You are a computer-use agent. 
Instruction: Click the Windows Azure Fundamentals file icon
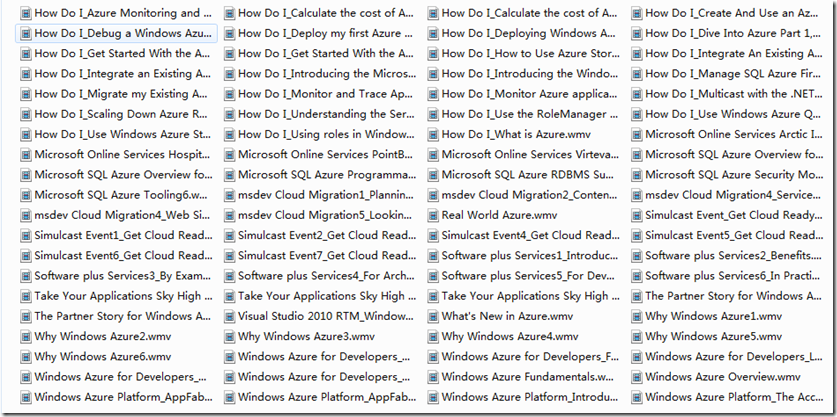coord(433,377)
